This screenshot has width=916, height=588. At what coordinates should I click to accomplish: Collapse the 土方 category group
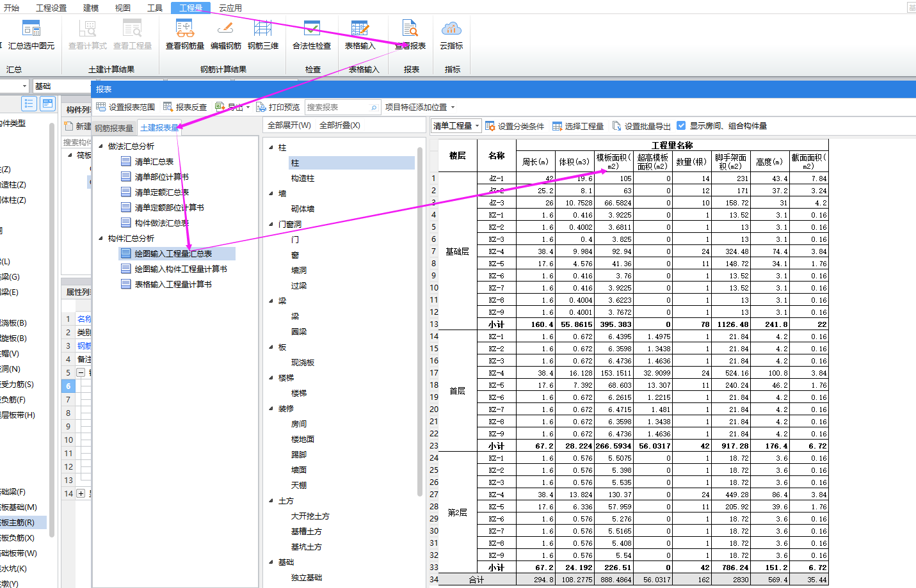(271, 500)
